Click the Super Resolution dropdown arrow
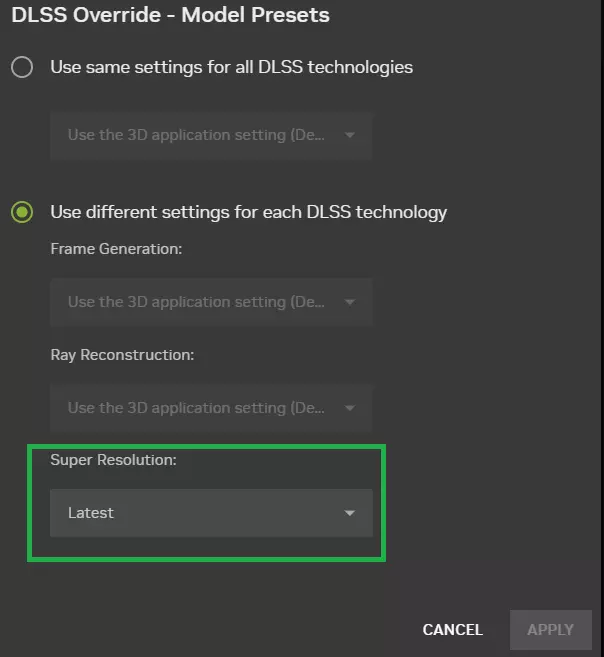 pyautogui.click(x=349, y=513)
